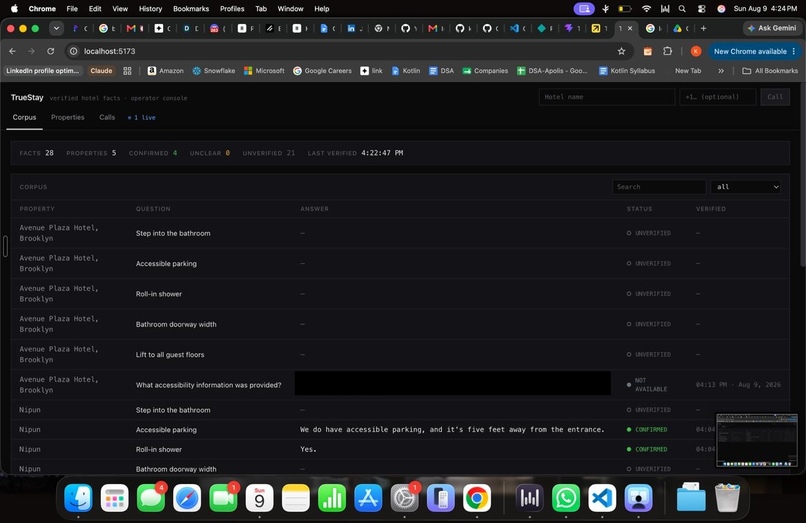
Task: Go back using browser back arrow
Action: [12, 51]
